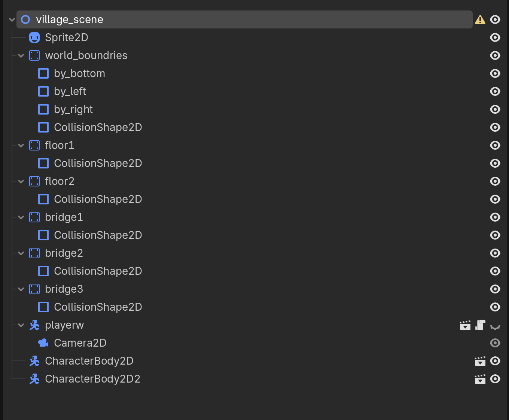Screen dimensions: 509x420
Task: Collapse the playerw node children
Action: [x=21, y=325]
